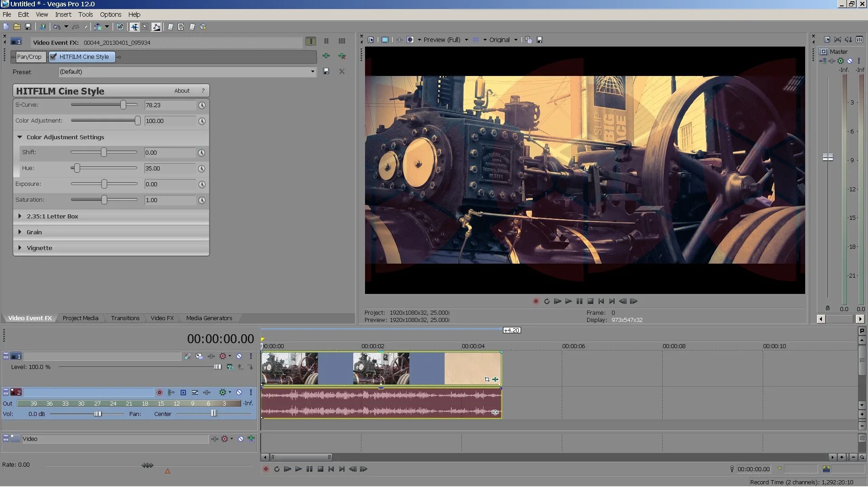Open the Undo history dropdown arrow
Viewport: 868px width, 487px height.
[x=66, y=27]
